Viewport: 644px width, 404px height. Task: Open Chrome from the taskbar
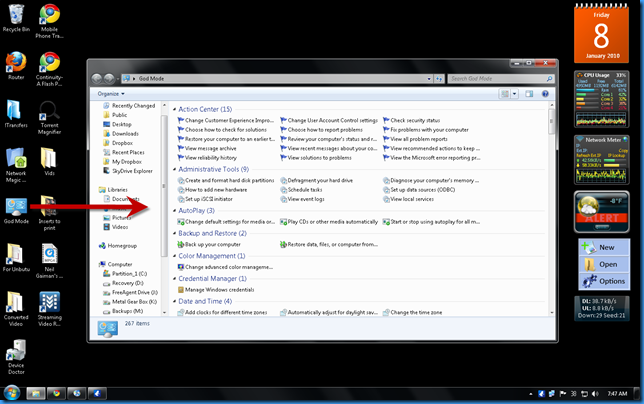56,393
